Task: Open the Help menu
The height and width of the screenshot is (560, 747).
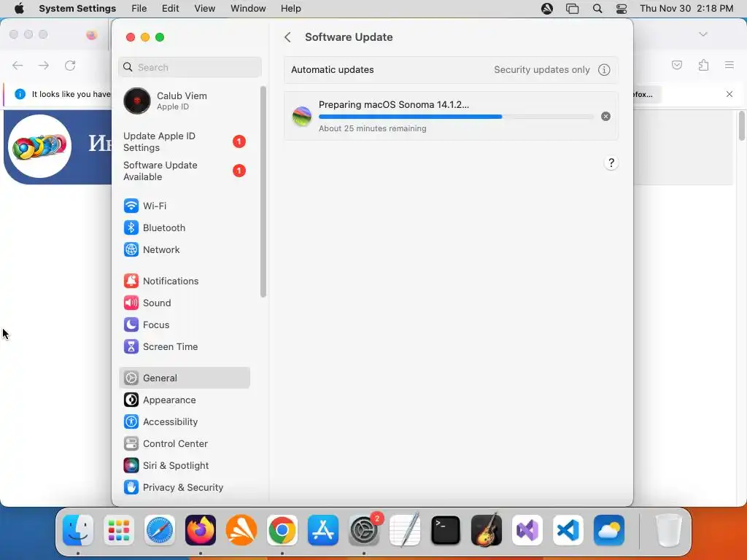Action: pyautogui.click(x=290, y=9)
